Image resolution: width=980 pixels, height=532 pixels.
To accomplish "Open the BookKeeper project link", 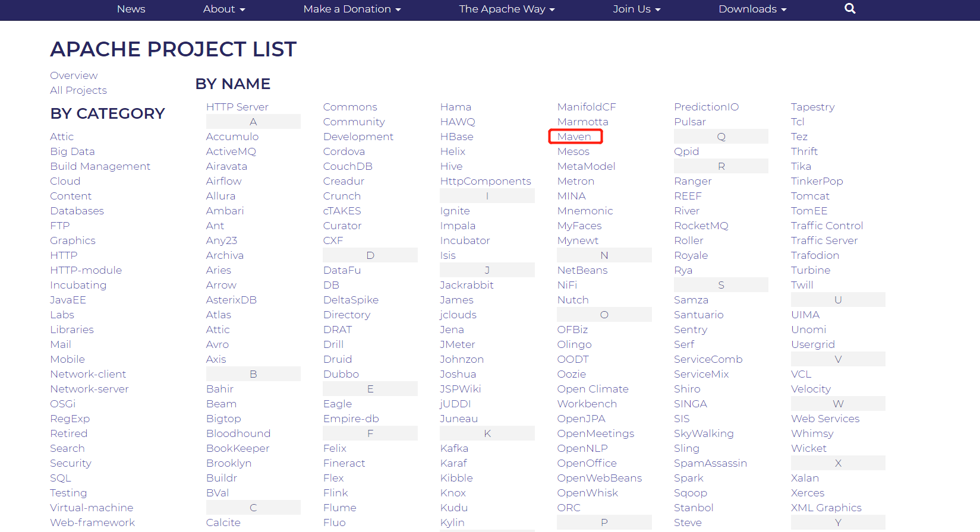I will (238, 448).
